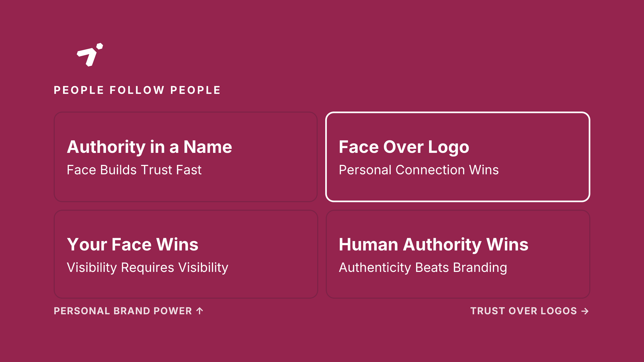Click the Visibility Requires Visibility subtitle
This screenshot has height=362, width=644.
pos(148,268)
